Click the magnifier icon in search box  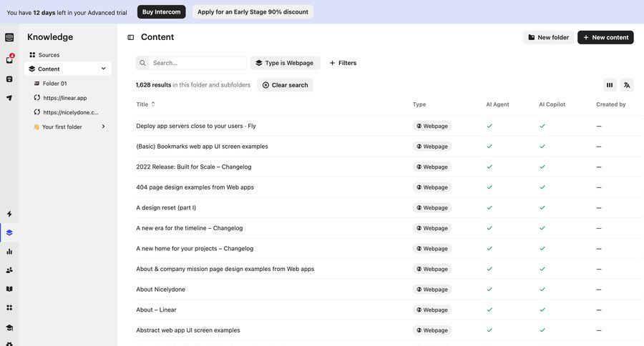[x=142, y=63]
